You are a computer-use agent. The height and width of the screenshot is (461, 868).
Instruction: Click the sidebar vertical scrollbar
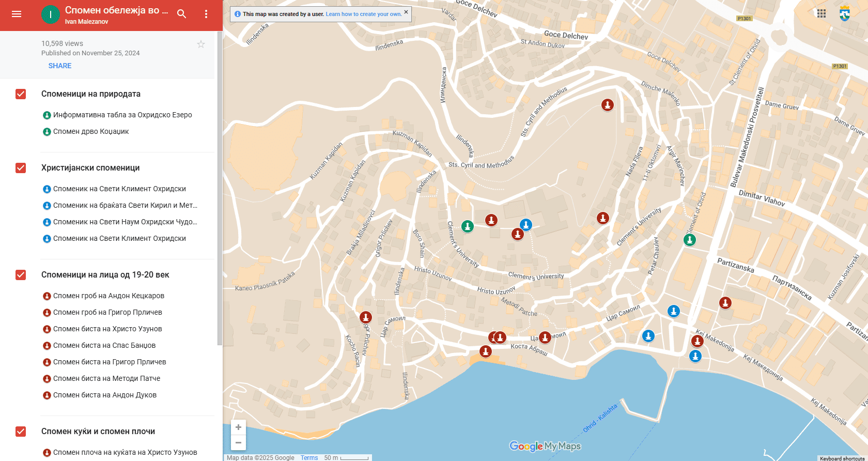220,188
